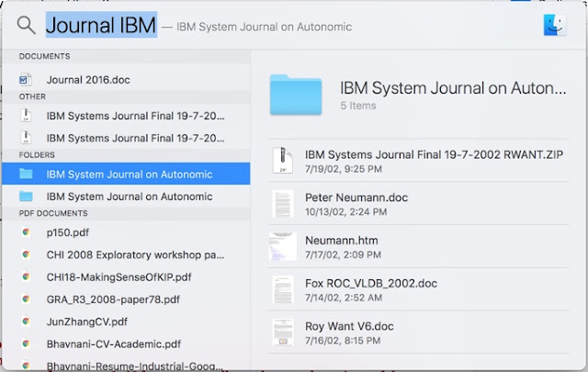
Task: Select Roy Want V6.doc in the preview list
Action: pyautogui.click(x=419, y=333)
